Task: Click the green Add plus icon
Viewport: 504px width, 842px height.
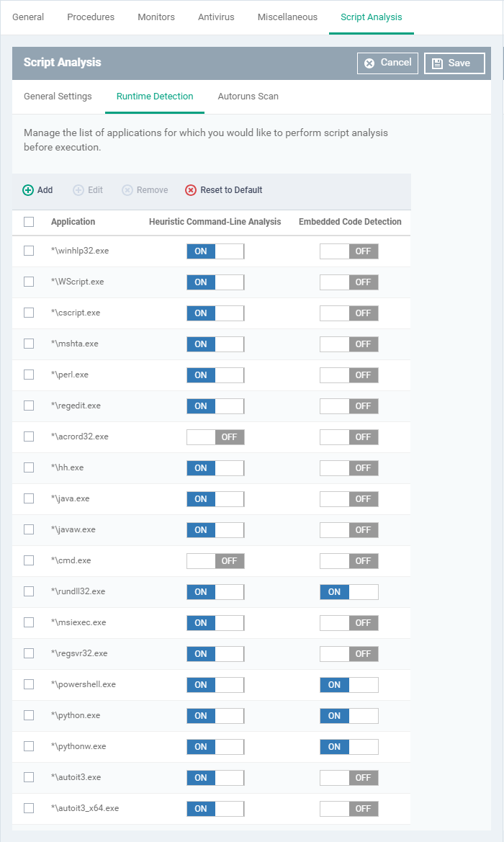Action: click(x=28, y=190)
